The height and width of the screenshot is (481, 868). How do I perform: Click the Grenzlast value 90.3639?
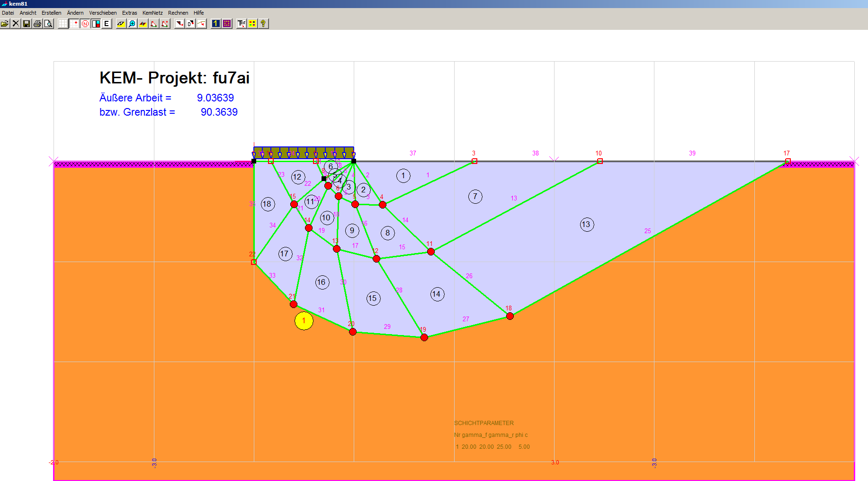(219, 112)
